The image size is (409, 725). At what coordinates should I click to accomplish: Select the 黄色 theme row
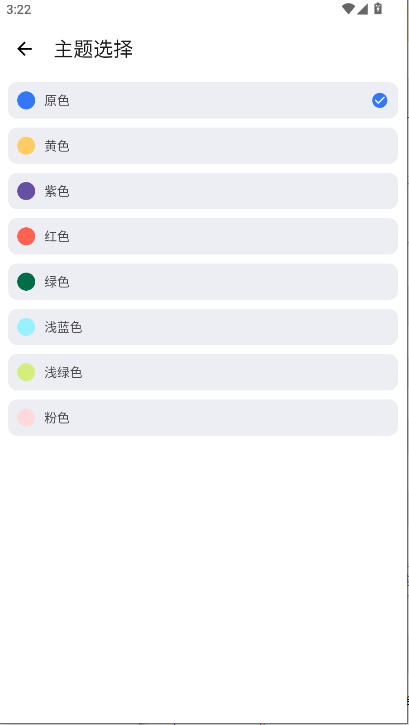pos(203,146)
